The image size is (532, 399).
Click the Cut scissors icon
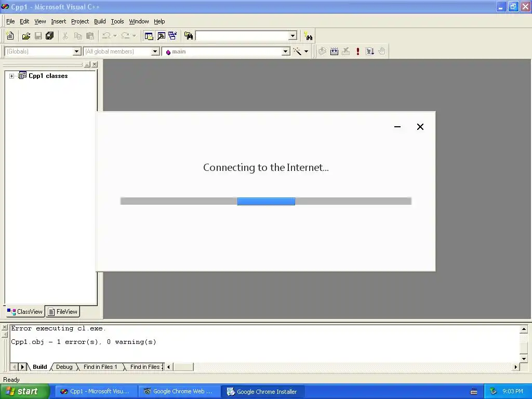click(65, 36)
